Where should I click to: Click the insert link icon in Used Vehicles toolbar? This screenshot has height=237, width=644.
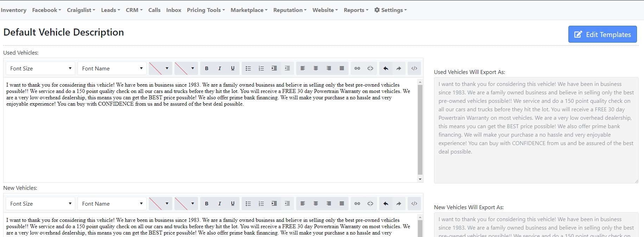357,68
